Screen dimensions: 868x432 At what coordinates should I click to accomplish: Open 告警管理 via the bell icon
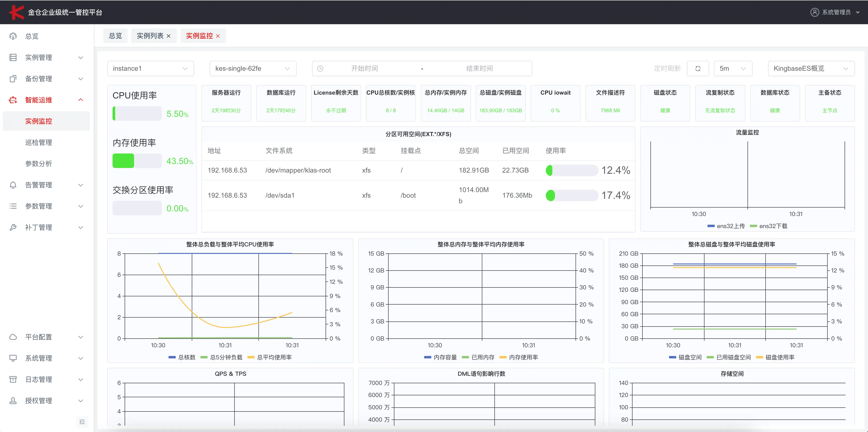13,185
